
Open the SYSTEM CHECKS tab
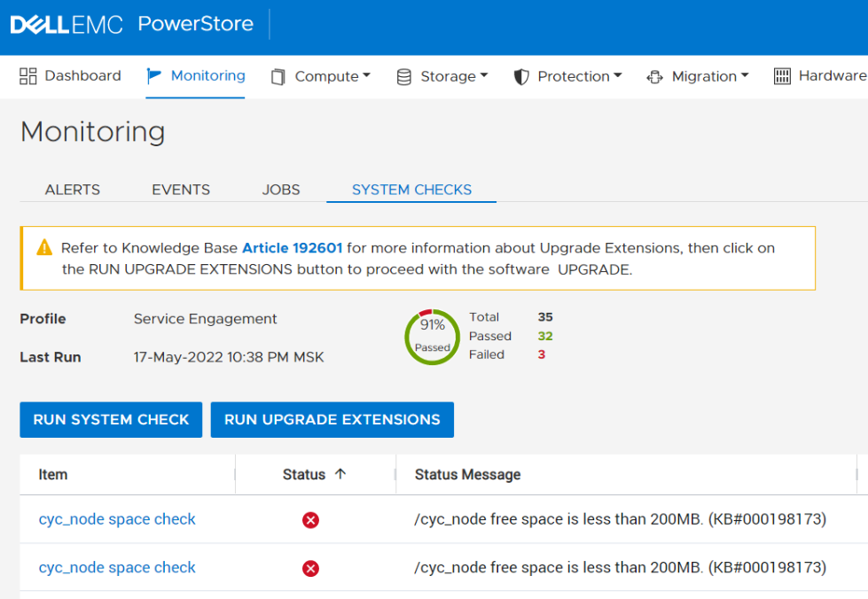pyautogui.click(x=411, y=189)
